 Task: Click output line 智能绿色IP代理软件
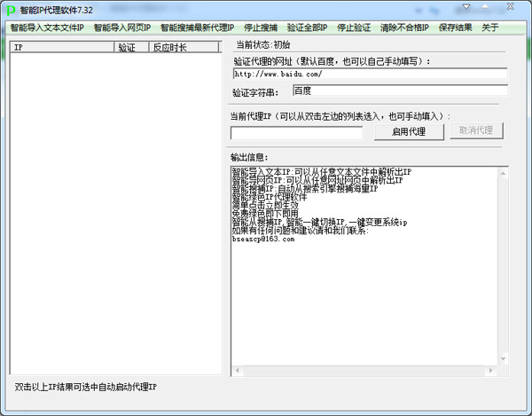pyautogui.click(x=270, y=197)
